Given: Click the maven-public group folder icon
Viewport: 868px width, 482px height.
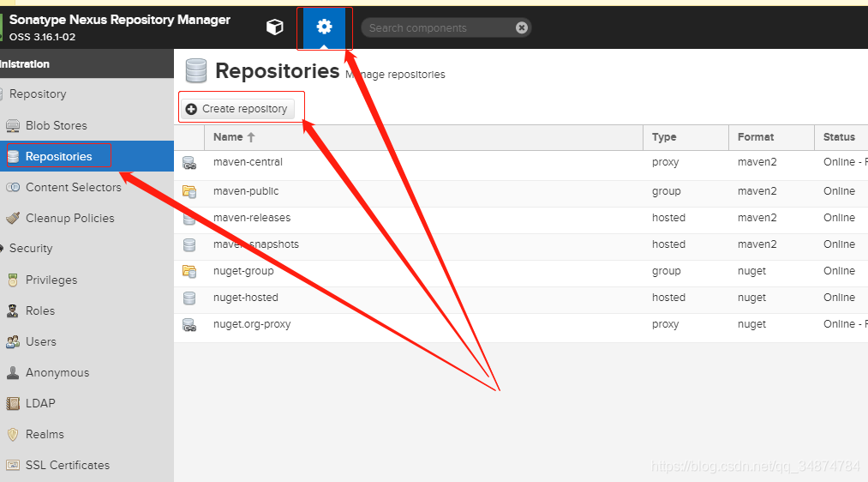Looking at the screenshot, I should [x=189, y=192].
